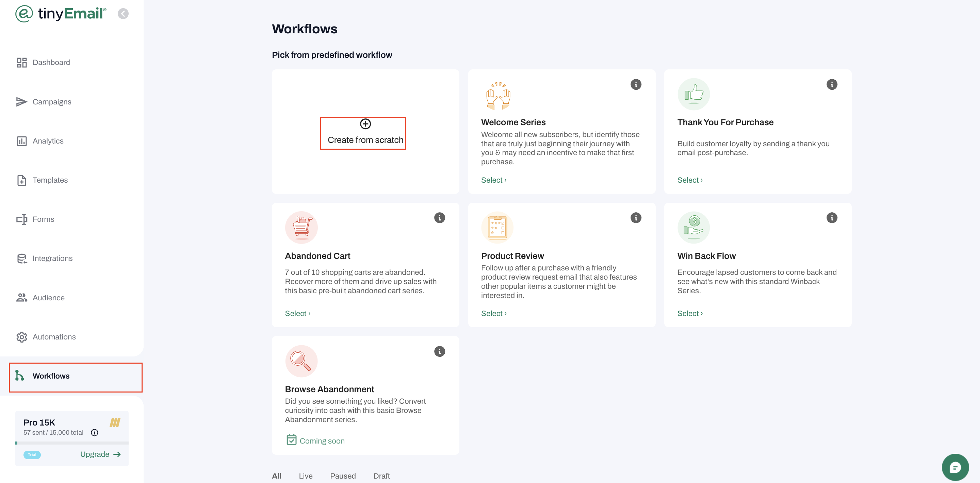Image resolution: width=980 pixels, height=483 pixels.
Task: Click the Forms icon in sidebar
Action: (22, 219)
